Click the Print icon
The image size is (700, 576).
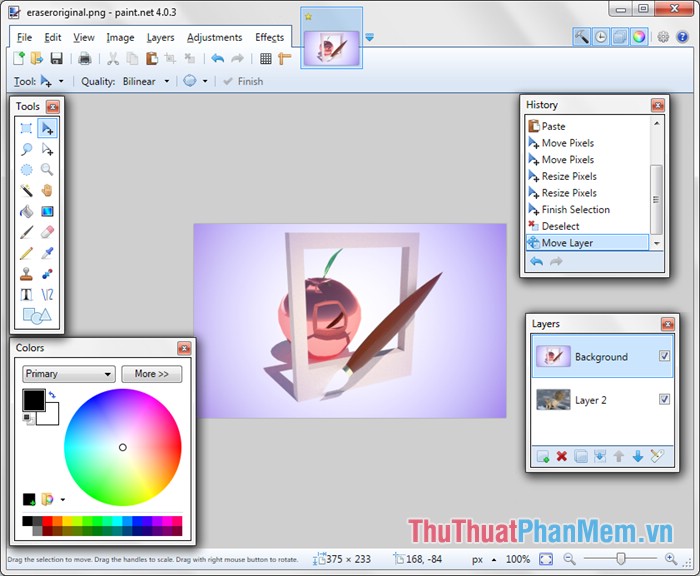point(84,58)
